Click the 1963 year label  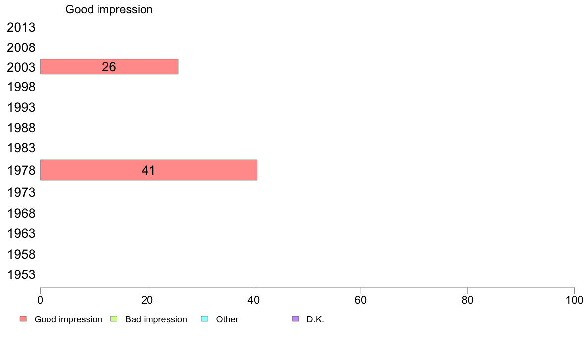(x=21, y=234)
